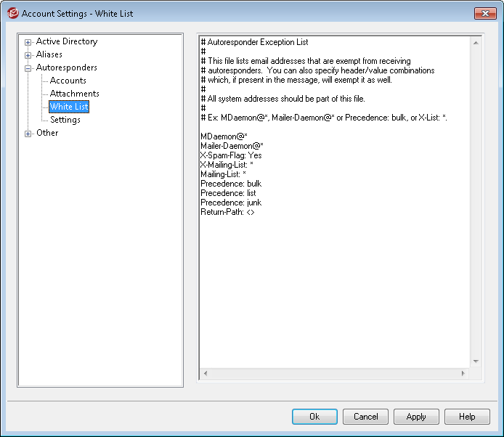The width and height of the screenshot is (504, 437).
Task: Click the horizontal scrollbar right arrow
Action: [463, 373]
